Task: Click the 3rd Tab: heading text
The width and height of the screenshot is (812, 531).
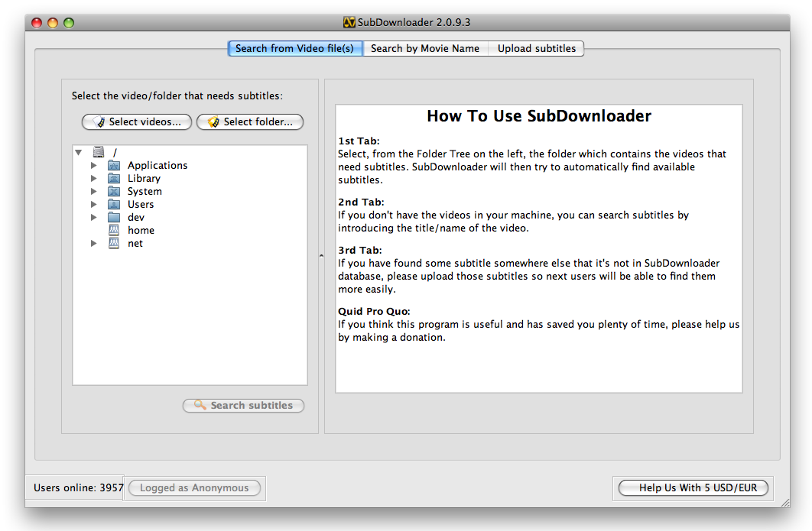Action: click(x=360, y=250)
